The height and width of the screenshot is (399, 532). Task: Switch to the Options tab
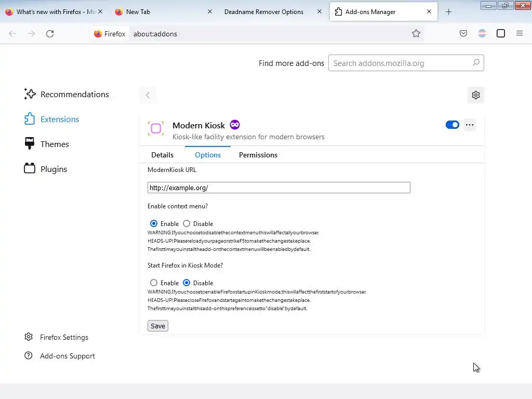coord(208,155)
